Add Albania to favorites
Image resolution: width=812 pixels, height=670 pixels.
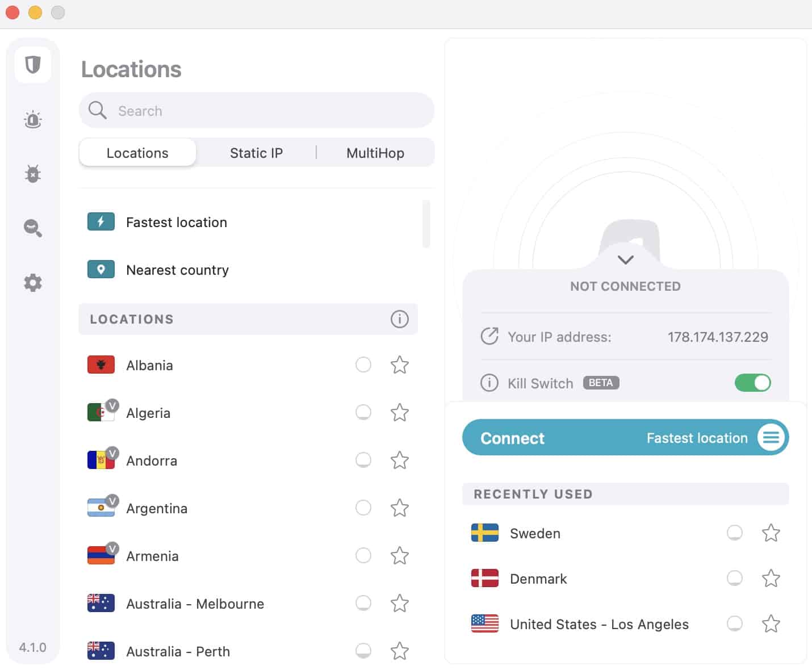[x=400, y=365]
